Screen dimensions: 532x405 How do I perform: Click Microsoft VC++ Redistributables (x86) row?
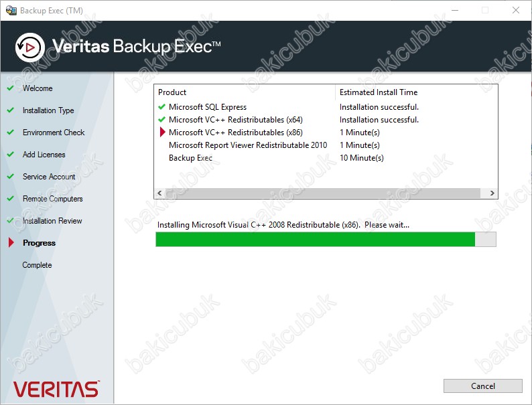point(326,133)
